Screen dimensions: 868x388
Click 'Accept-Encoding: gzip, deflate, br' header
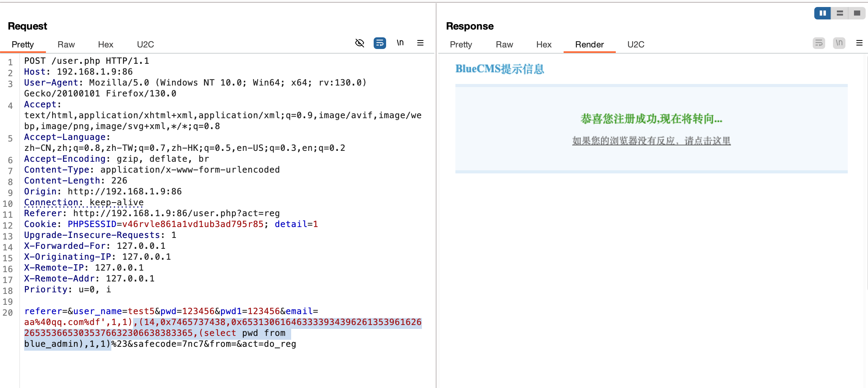click(116, 159)
